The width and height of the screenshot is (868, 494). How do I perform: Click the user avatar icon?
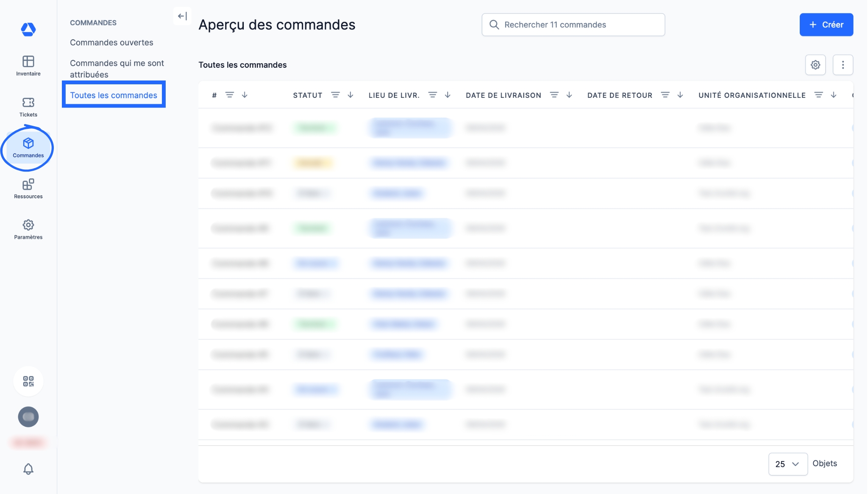click(x=28, y=416)
